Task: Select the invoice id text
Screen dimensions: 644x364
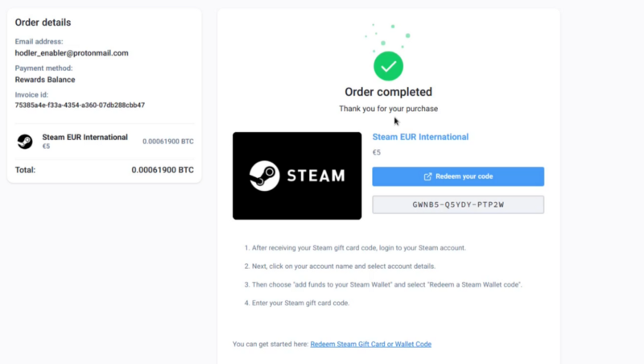Action: [80, 105]
